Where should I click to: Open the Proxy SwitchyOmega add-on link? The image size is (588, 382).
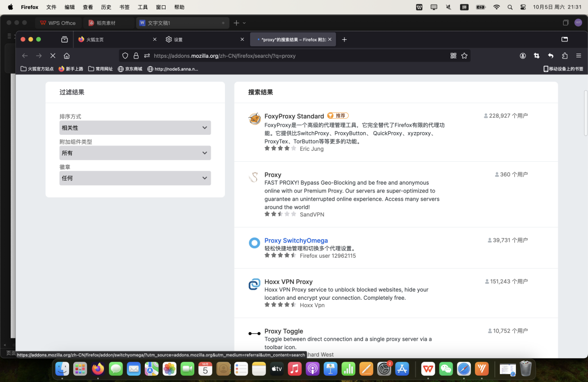[296, 240]
